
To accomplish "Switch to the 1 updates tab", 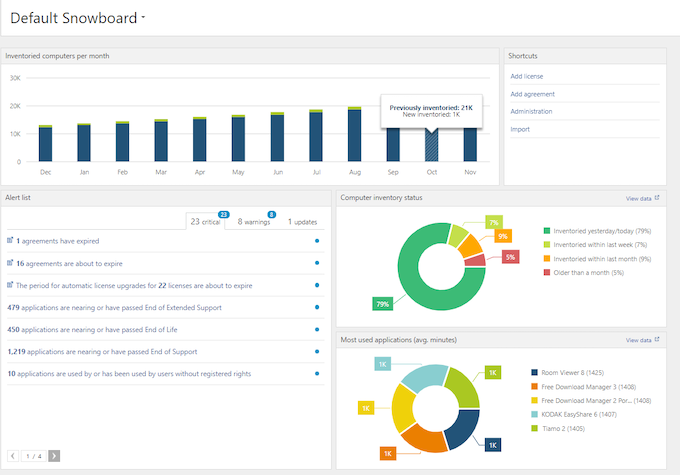I will pyautogui.click(x=303, y=222).
